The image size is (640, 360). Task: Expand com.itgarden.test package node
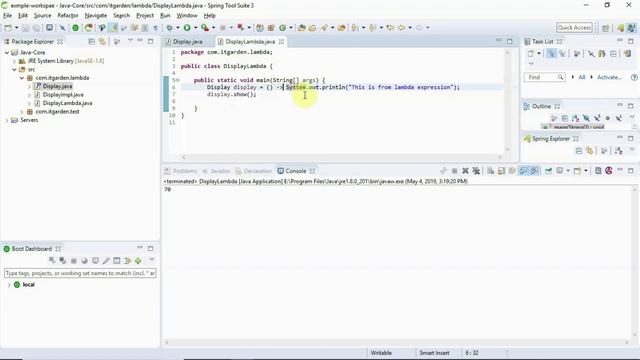coord(22,111)
